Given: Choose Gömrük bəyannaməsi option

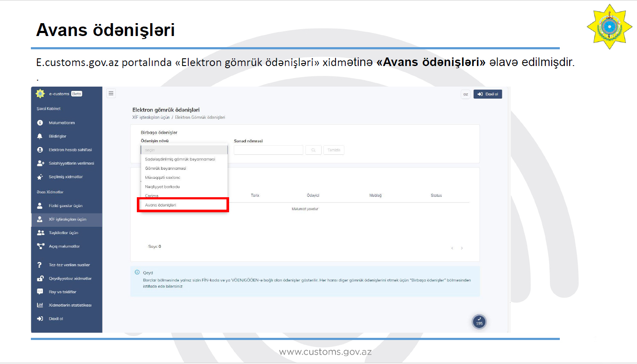Looking at the screenshot, I should click(166, 168).
